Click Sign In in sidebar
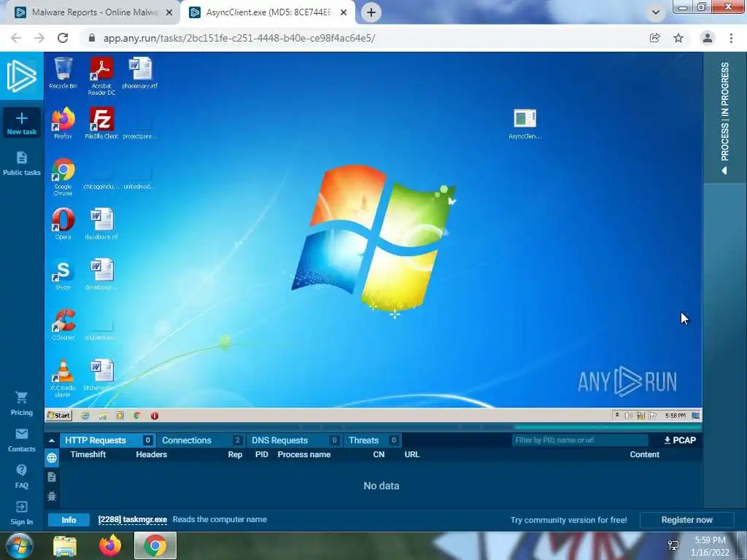The image size is (747, 560). (x=21, y=513)
